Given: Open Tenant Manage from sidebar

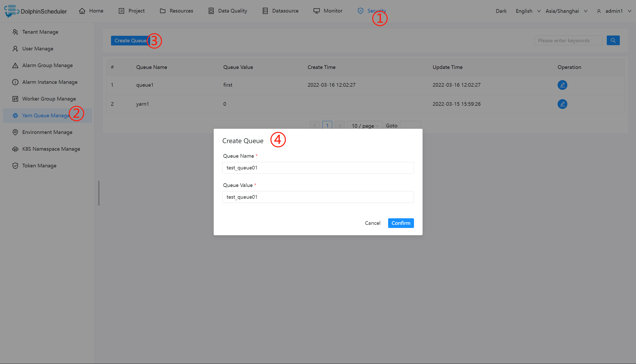Looking at the screenshot, I should (x=40, y=32).
